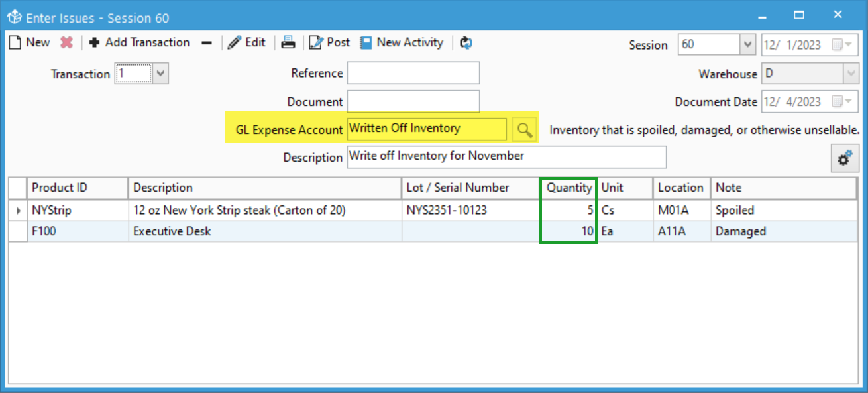This screenshot has height=393, width=868.
Task: Select the F100 Executive Desk row
Action: pos(172,231)
